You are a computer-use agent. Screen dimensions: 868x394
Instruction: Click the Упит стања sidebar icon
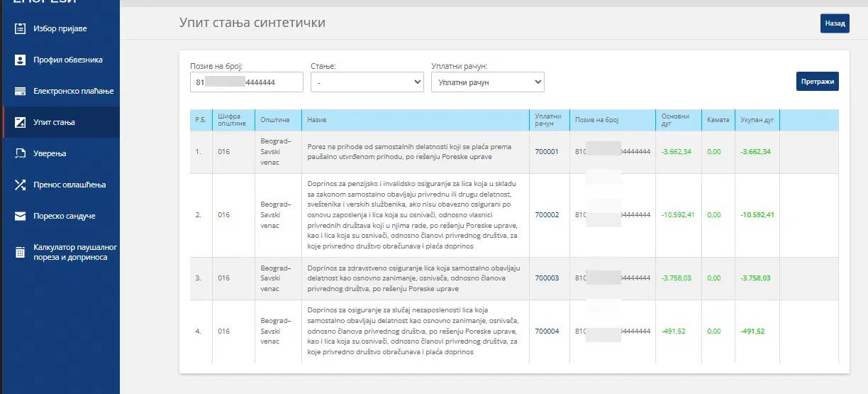(x=20, y=122)
